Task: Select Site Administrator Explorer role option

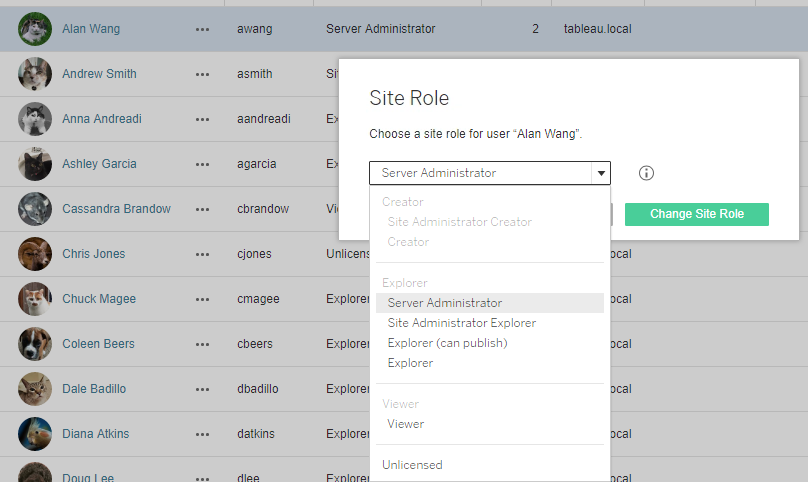Action: 462,323
